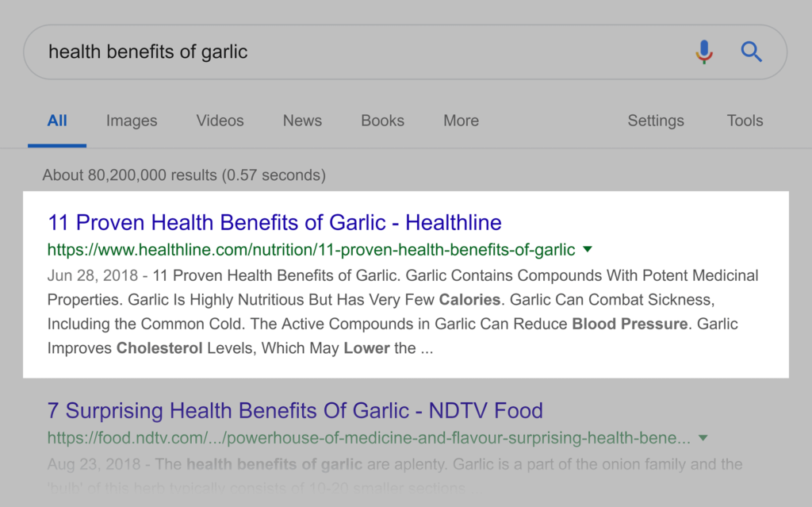Open the Tools option for search filters
The width and height of the screenshot is (812, 507).
click(x=745, y=121)
